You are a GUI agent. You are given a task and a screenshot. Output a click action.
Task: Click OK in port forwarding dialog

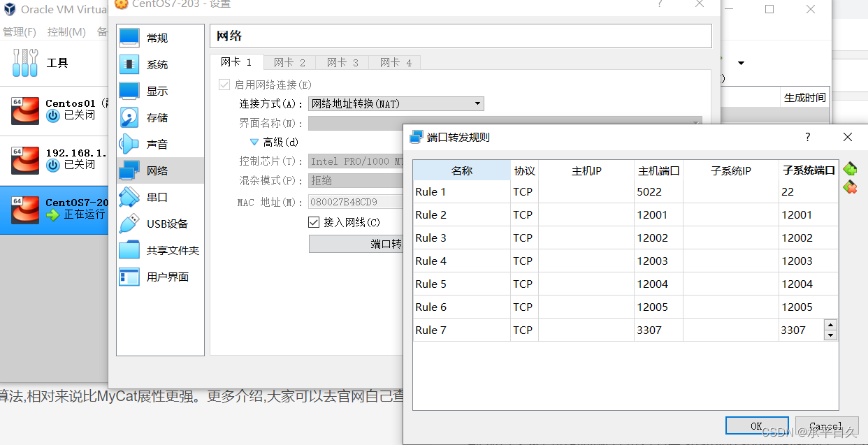click(757, 425)
